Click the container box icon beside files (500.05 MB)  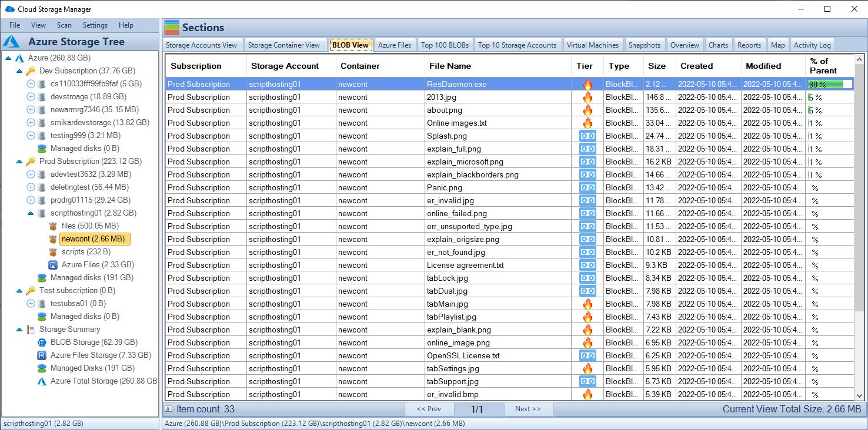[53, 226]
